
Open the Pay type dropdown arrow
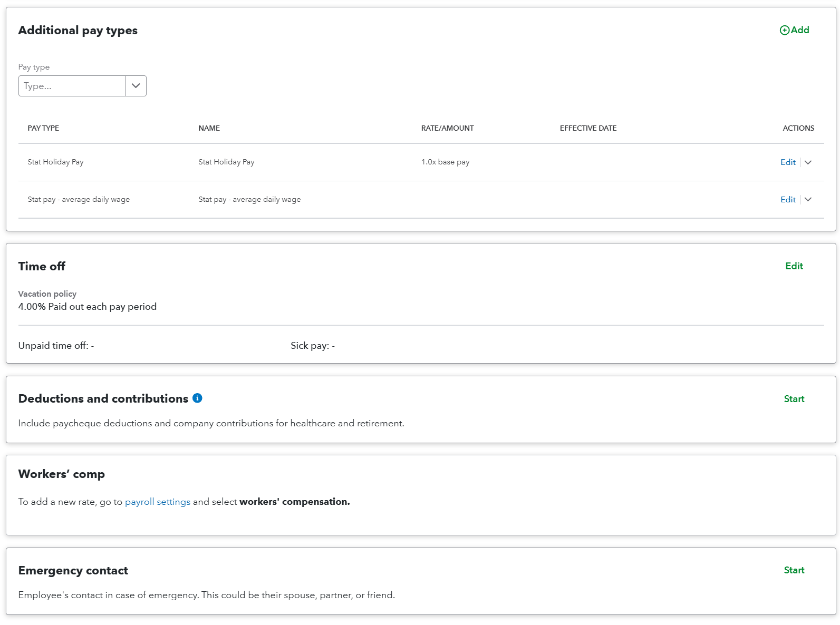136,86
